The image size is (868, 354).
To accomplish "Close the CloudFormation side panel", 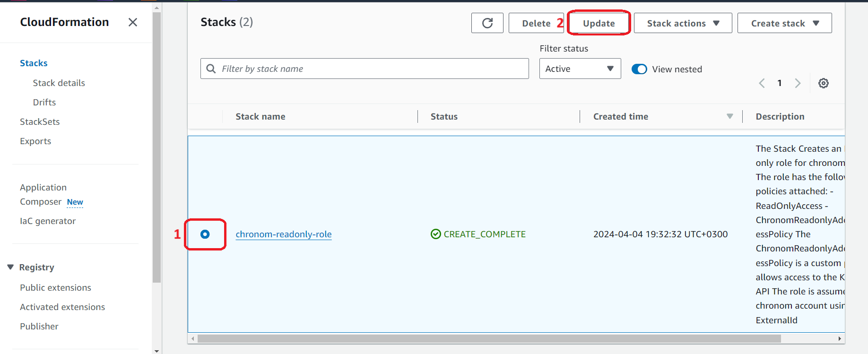I will (x=133, y=22).
